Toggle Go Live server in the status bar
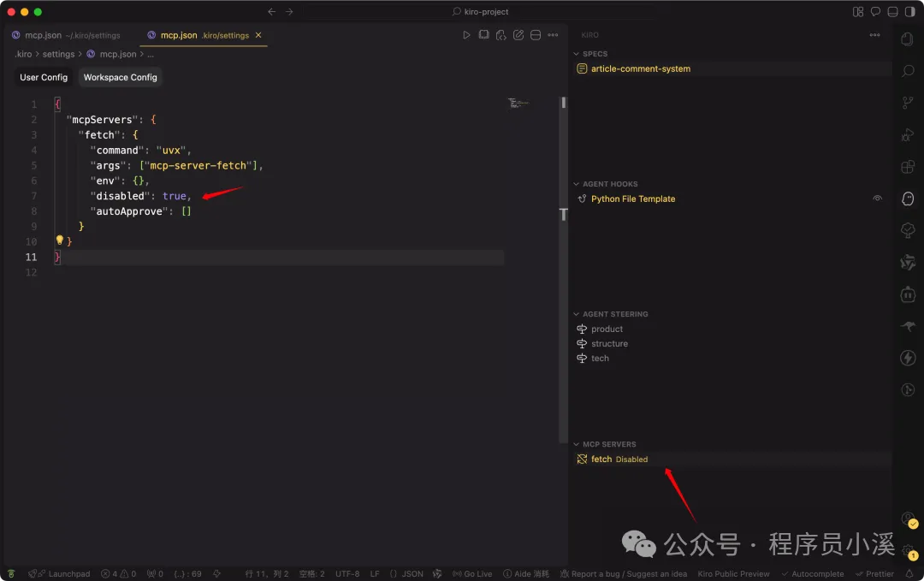 [472, 574]
